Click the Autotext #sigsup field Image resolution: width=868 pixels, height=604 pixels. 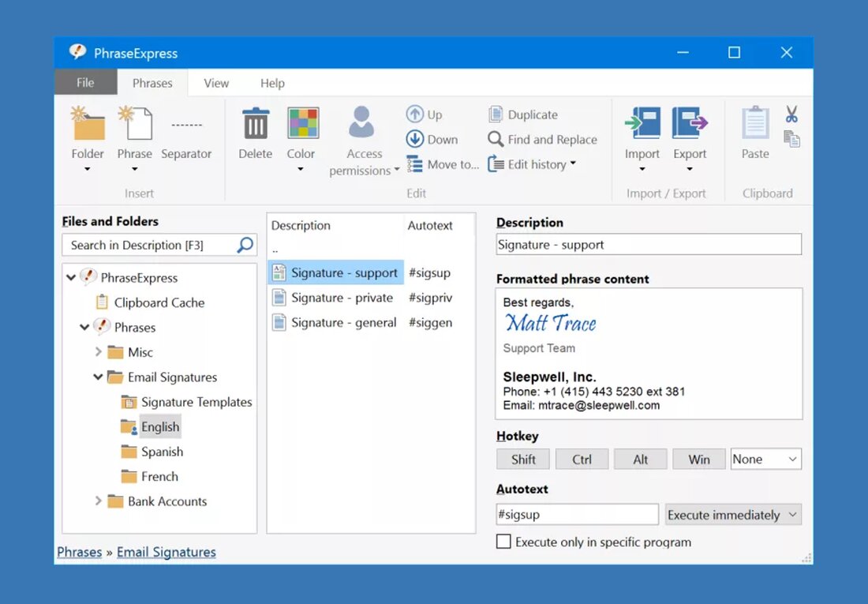[x=578, y=514]
